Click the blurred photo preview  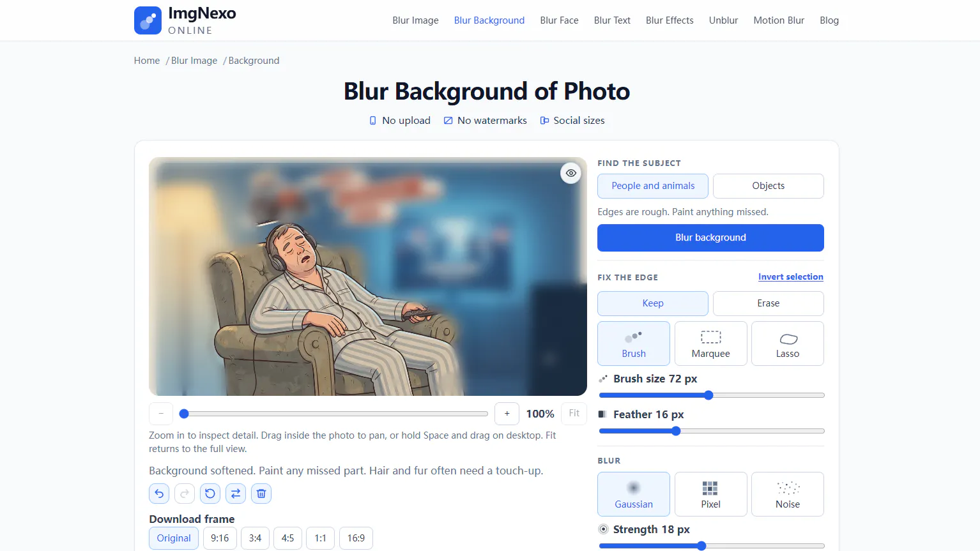(x=368, y=276)
